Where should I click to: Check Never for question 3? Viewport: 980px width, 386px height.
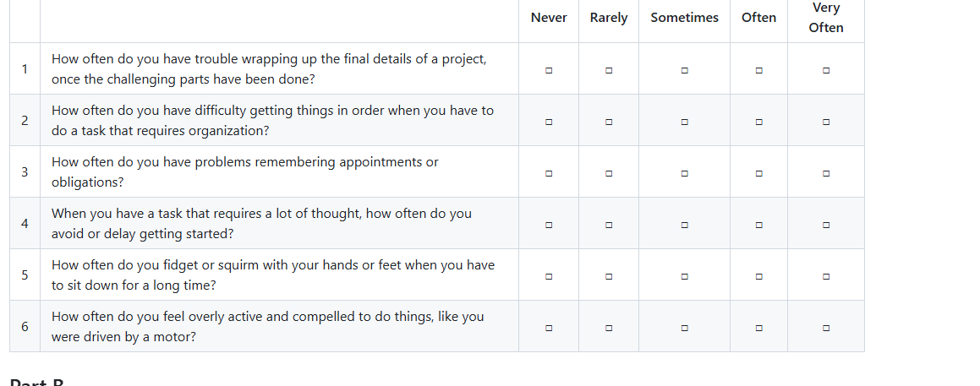pos(549,174)
